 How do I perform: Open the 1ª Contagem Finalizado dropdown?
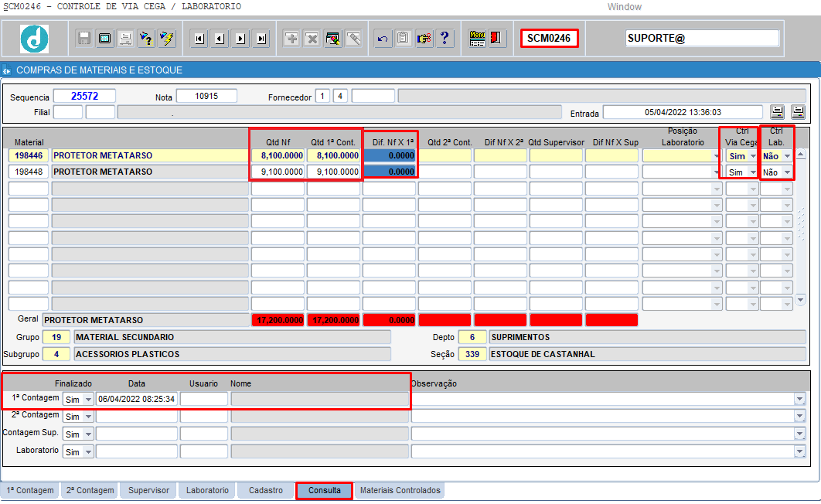(x=88, y=400)
